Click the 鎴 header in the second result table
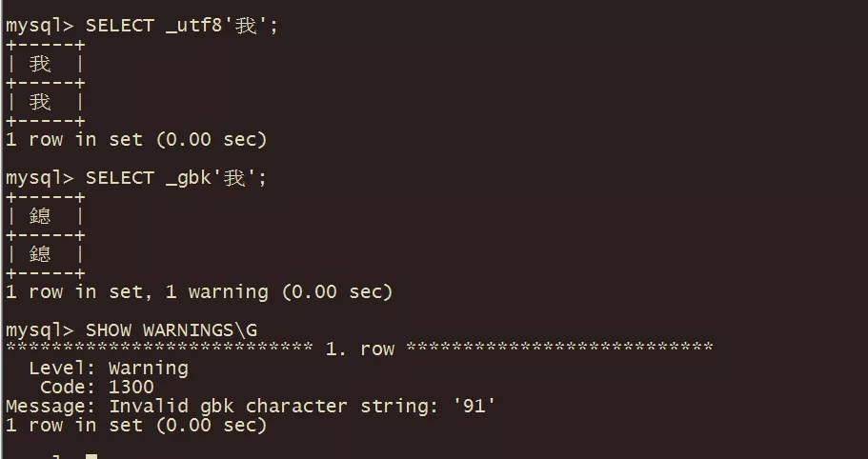 point(41,216)
